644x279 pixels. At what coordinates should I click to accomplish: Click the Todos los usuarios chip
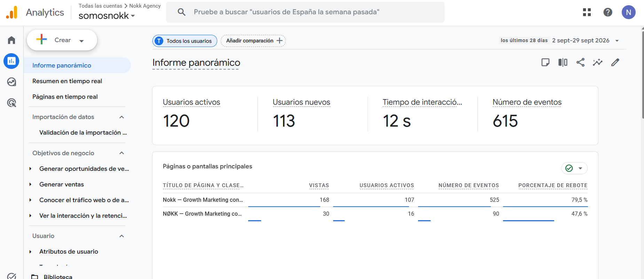[x=185, y=41]
